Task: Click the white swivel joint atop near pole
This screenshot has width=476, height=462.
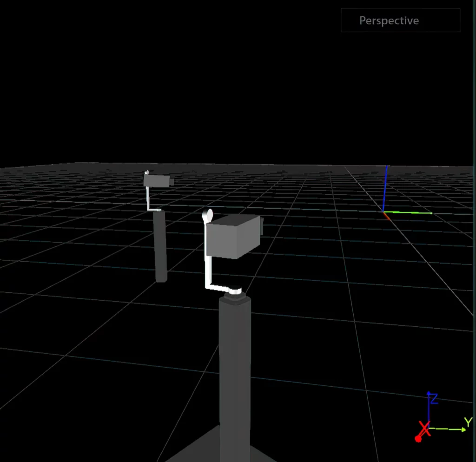Action: [235, 291]
